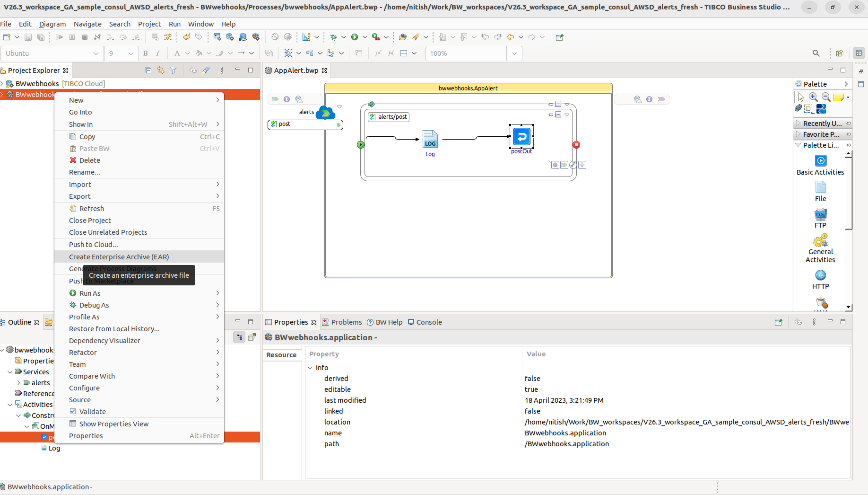This screenshot has width=868, height=495.
Task: Expand alerts node in Outline tree
Action: (x=18, y=383)
